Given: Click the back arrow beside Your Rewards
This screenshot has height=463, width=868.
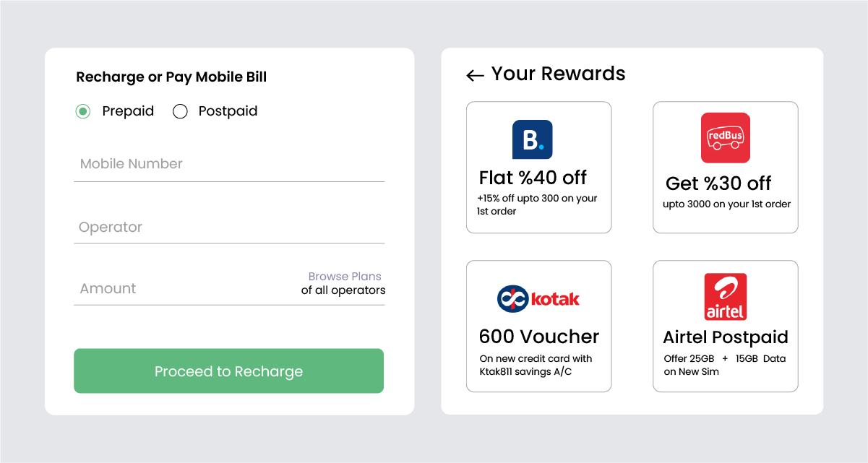Looking at the screenshot, I should click(x=475, y=75).
